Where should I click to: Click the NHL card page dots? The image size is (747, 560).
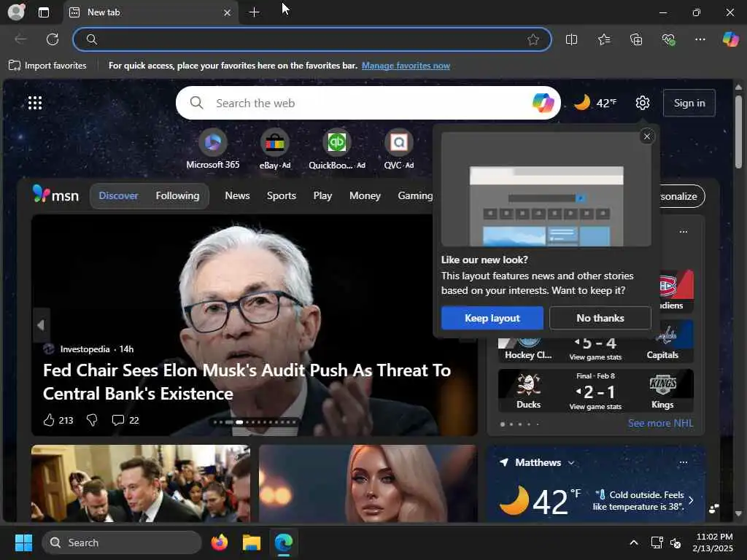(x=519, y=424)
